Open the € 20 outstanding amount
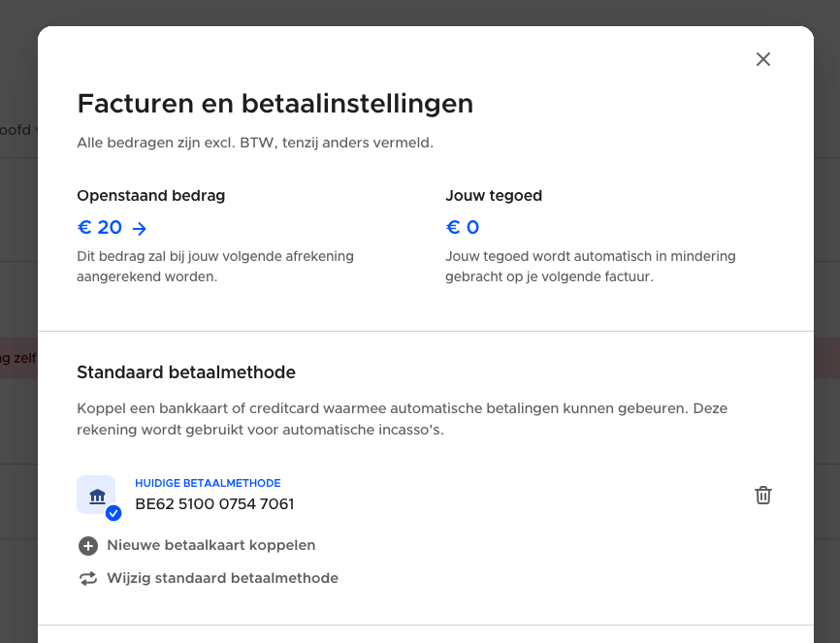Viewport: 840px width, 643px height. [x=100, y=228]
